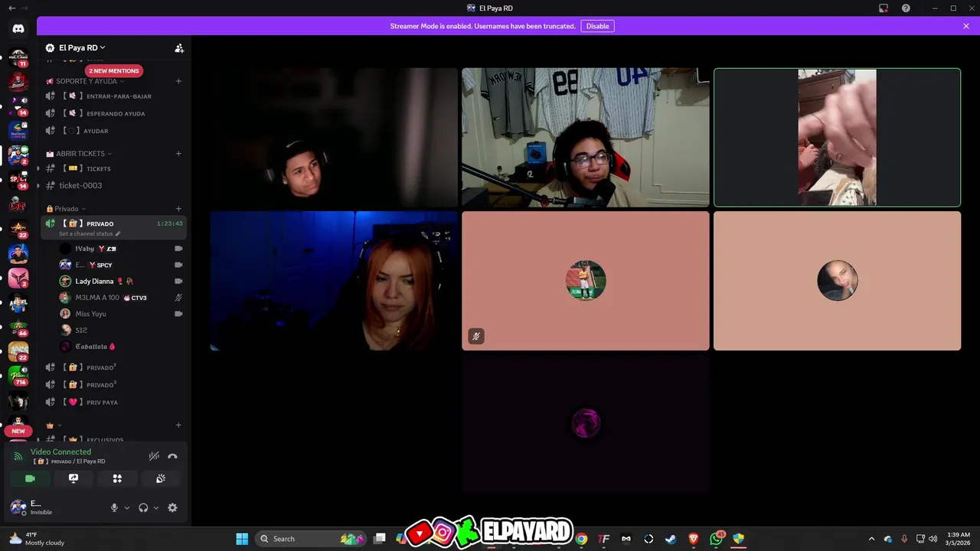Join the PRIVADO³ voice channel
This screenshot has width=980, height=551.
point(114,385)
